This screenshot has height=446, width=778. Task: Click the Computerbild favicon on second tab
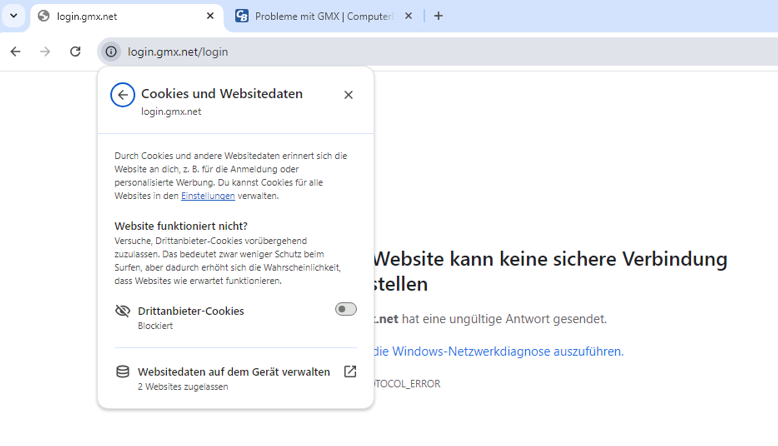pyautogui.click(x=242, y=16)
